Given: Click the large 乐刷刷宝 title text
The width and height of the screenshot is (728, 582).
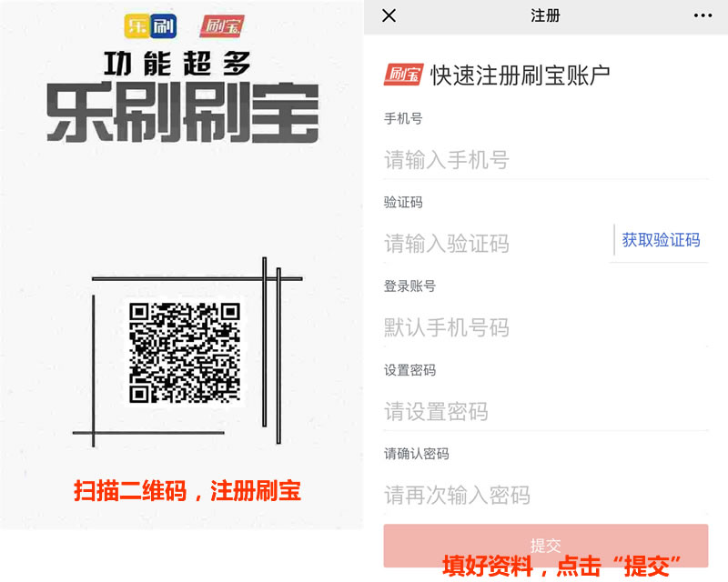Looking at the screenshot, I should pyautogui.click(x=183, y=113).
